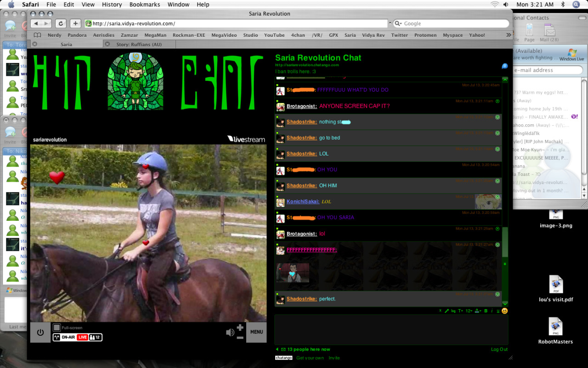Image resolution: width=588 pixels, height=368 pixels.
Task: Go back in Safari
Action: [x=36, y=23]
